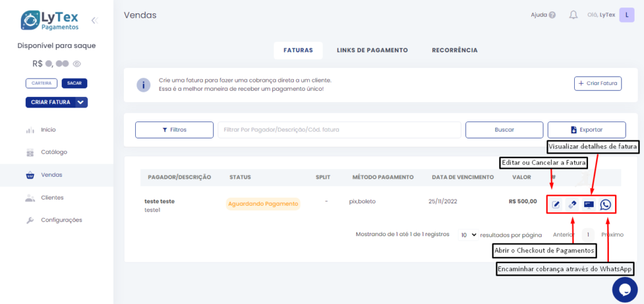
Task: Open the payment checkout link icon
Action: pos(572,205)
